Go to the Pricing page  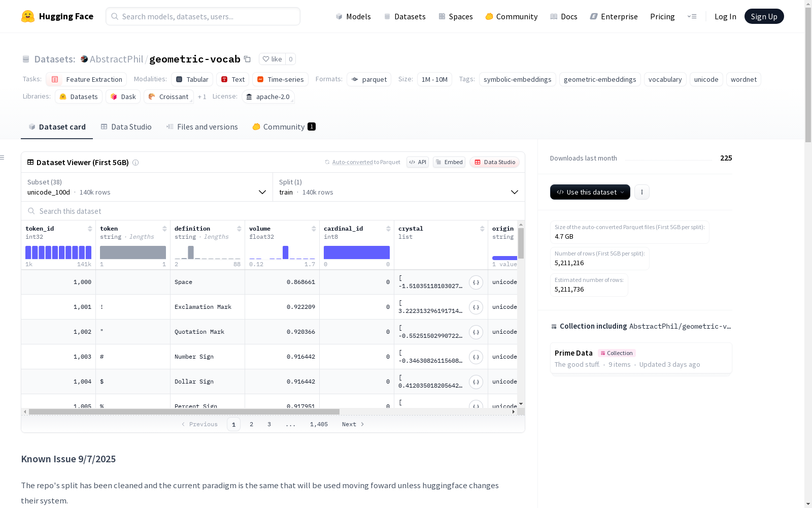[x=662, y=16]
